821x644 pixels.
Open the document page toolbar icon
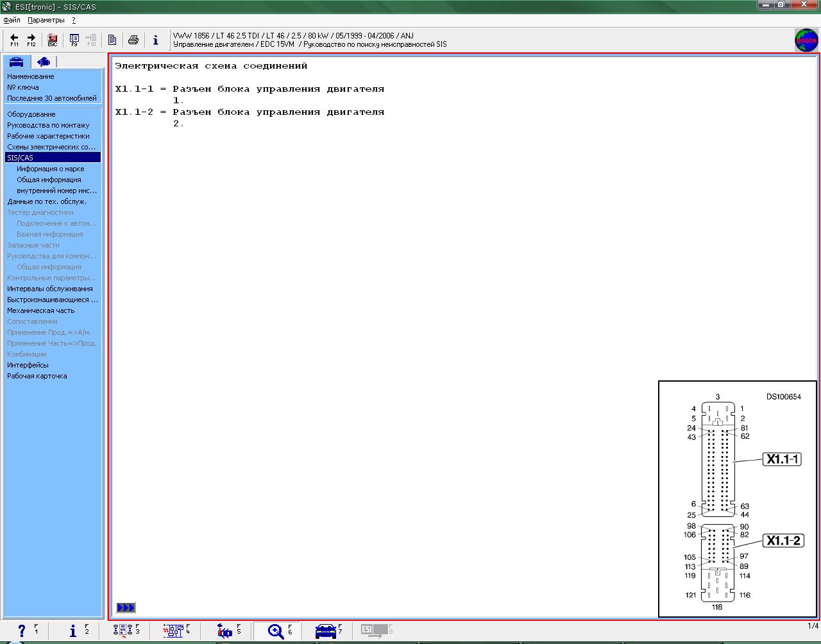point(112,40)
